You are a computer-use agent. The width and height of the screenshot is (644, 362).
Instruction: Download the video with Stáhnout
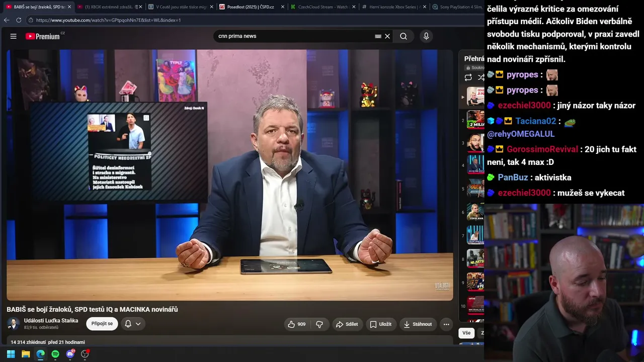tap(418, 324)
